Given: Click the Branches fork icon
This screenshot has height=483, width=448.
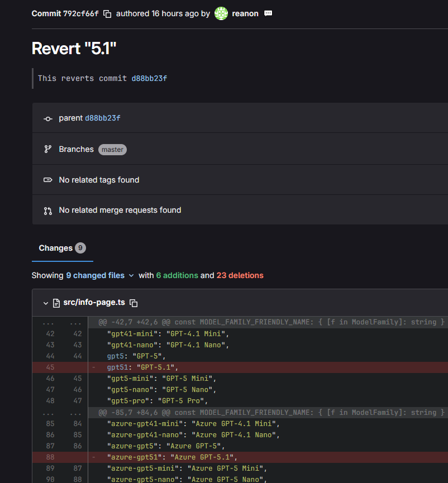Looking at the screenshot, I should point(47,150).
